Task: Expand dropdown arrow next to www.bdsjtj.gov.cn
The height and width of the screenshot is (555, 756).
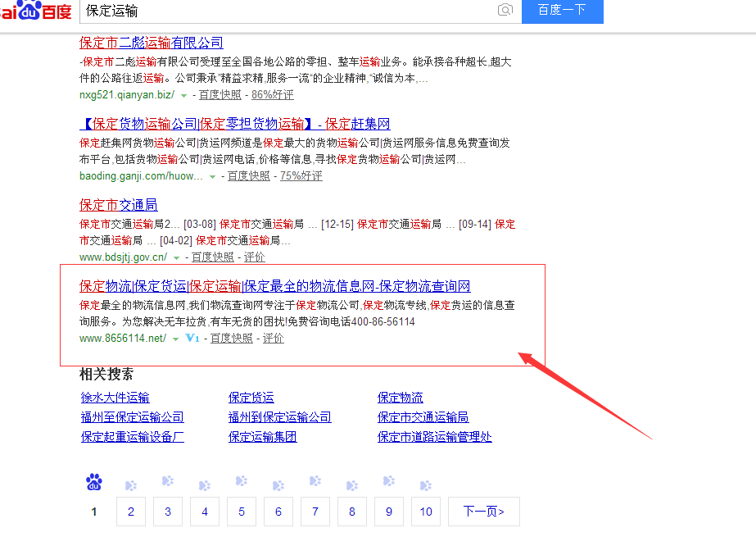Action: pos(176,257)
